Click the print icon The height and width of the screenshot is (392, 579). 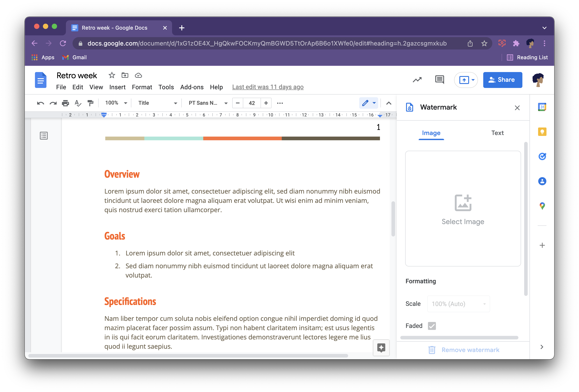coord(65,103)
